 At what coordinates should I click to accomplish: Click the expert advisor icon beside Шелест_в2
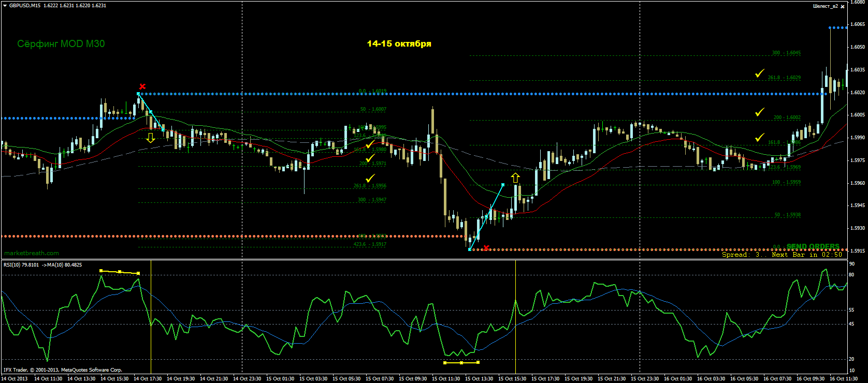(843, 6)
